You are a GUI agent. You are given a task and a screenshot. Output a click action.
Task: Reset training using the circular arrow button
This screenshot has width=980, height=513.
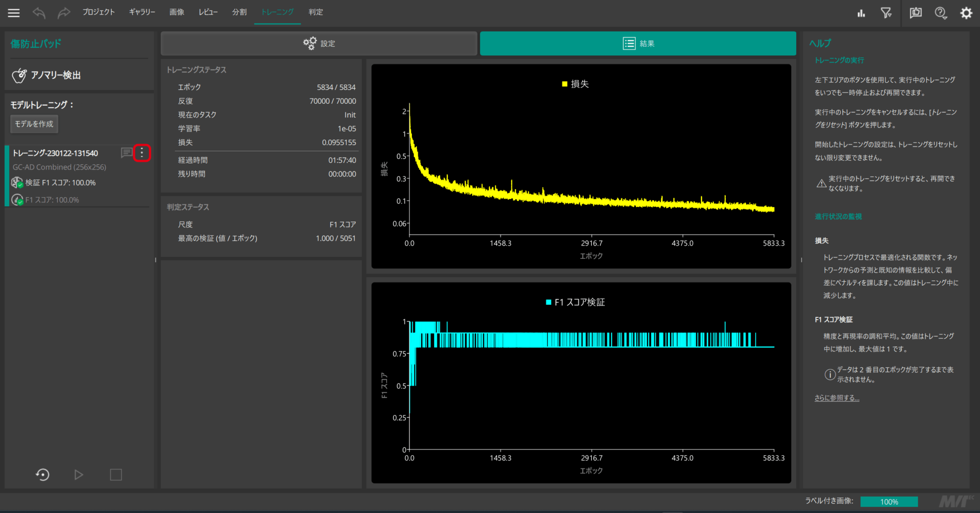pyautogui.click(x=42, y=474)
